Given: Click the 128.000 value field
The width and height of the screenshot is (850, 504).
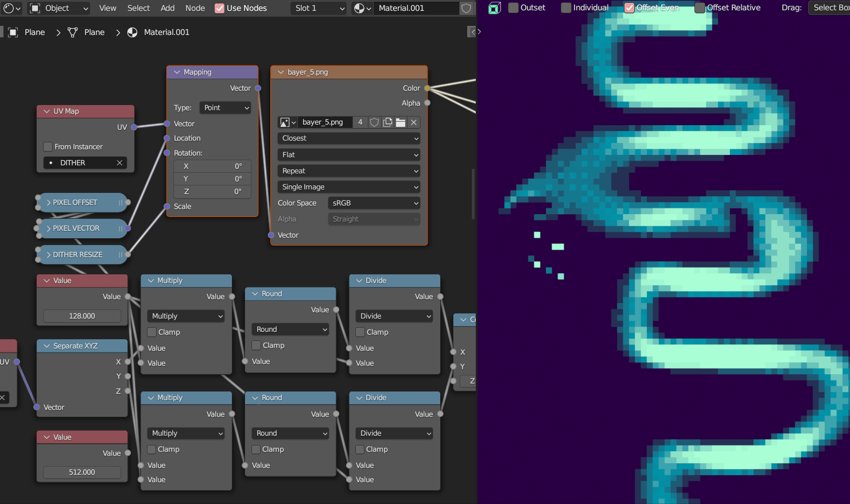Looking at the screenshot, I should pos(82,316).
